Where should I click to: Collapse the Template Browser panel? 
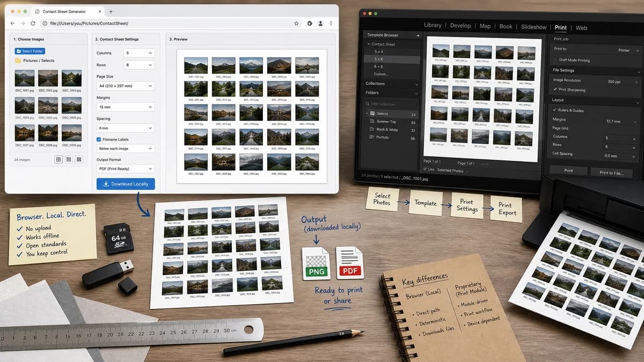(417, 35)
